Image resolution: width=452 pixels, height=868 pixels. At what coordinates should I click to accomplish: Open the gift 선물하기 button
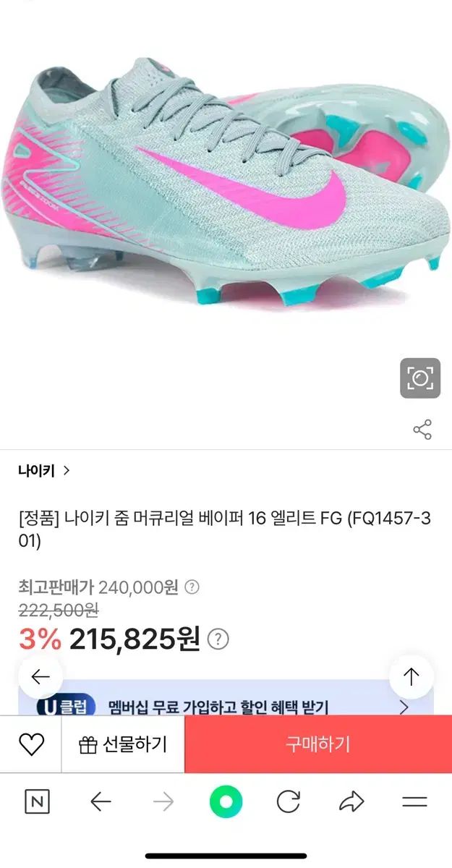pyautogui.click(x=123, y=744)
